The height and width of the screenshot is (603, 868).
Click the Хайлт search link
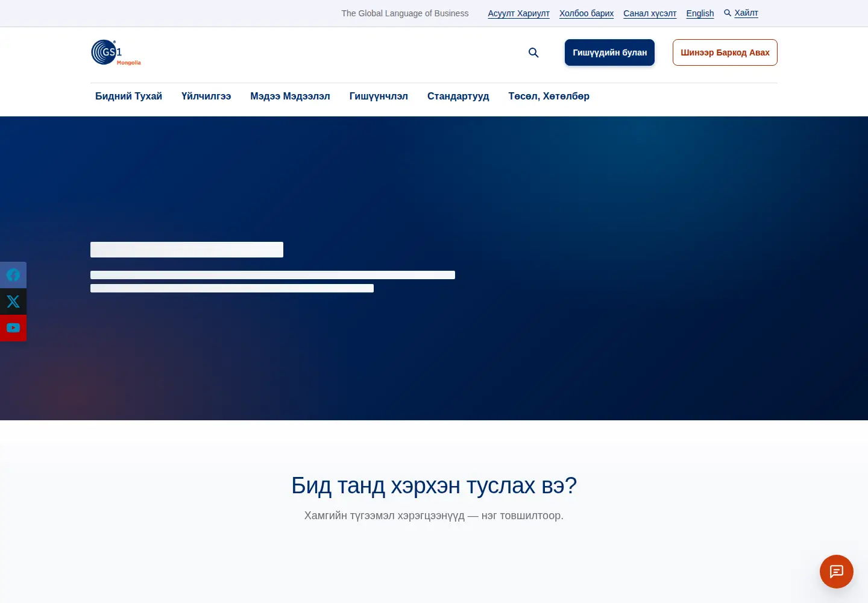pyautogui.click(x=741, y=13)
